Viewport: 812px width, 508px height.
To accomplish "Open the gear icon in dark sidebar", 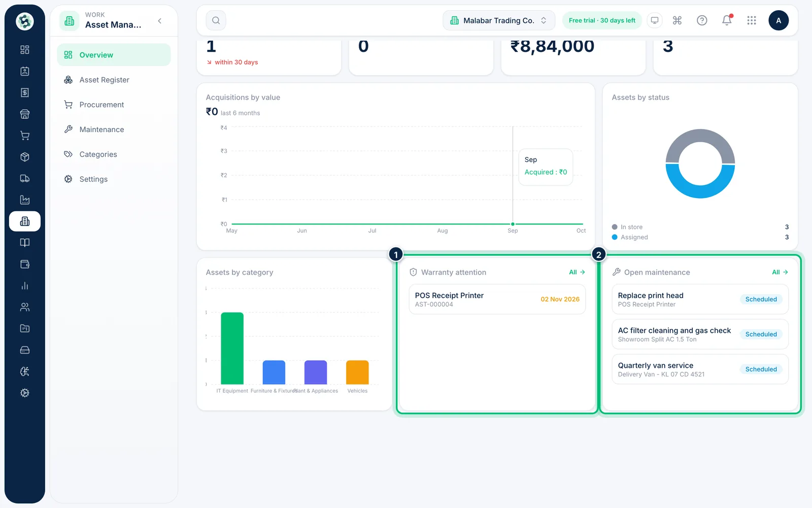I will pyautogui.click(x=24, y=393).
